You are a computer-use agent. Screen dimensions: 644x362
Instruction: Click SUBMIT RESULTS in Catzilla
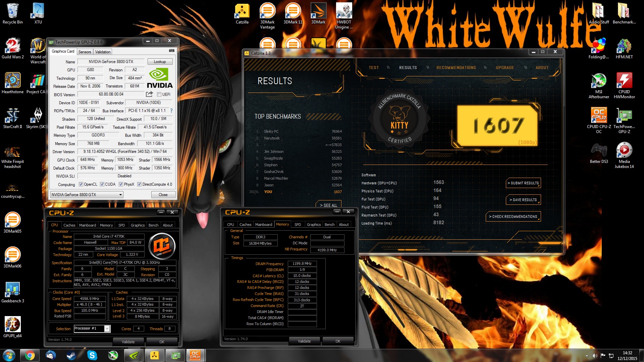point(523,183)
